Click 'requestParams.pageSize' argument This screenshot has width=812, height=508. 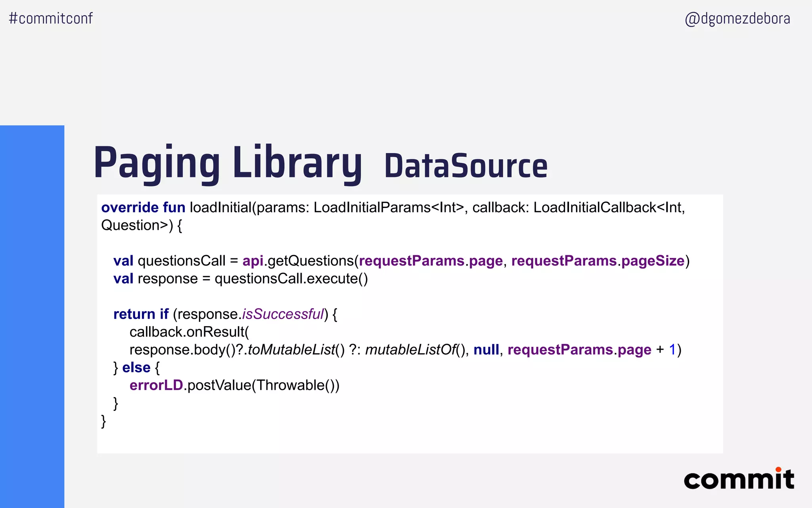click(598, 261)
